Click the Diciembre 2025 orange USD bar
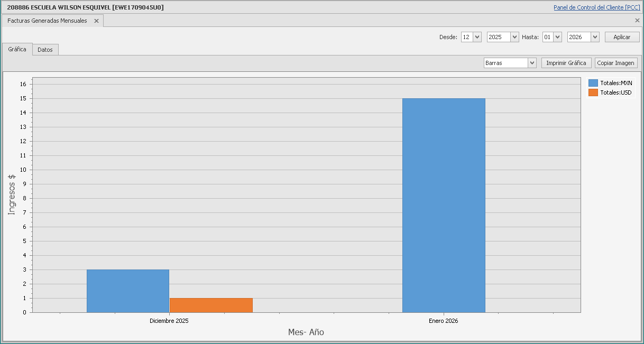Screen dimensions: 644x344 211,305
